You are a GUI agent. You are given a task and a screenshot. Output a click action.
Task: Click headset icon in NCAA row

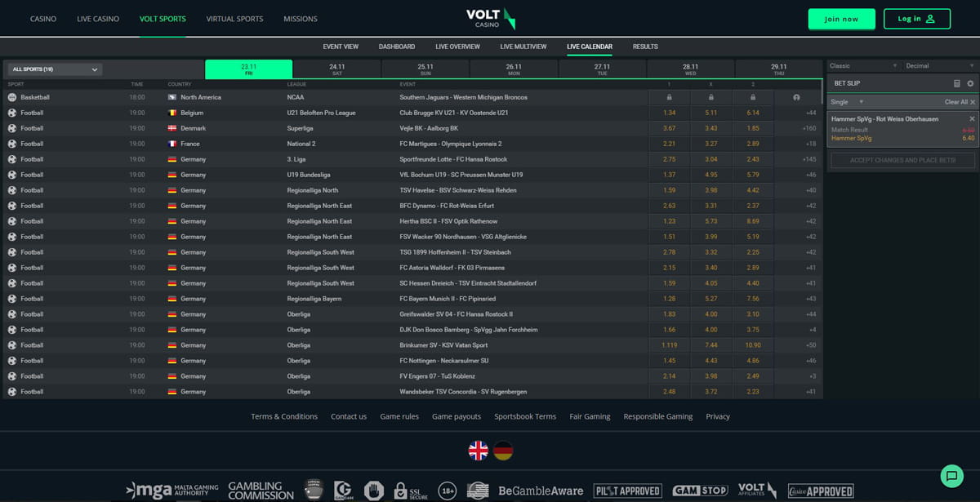(796, 97)
